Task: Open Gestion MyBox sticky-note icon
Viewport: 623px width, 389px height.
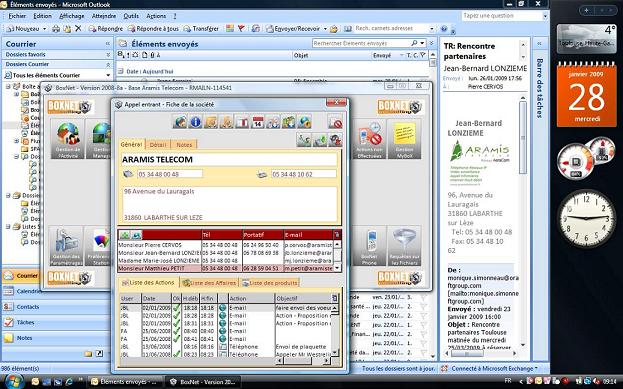Action: [x=404, y=139]
